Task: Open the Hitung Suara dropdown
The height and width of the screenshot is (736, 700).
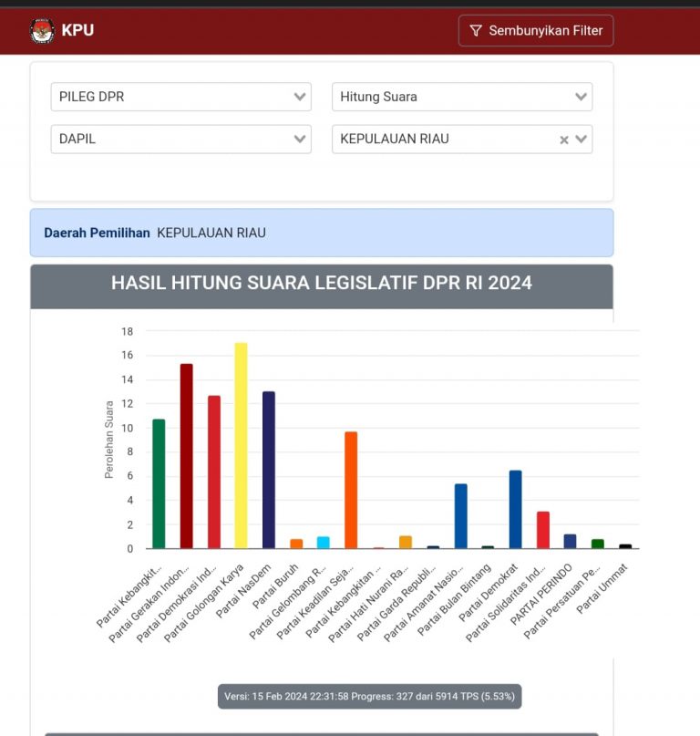Action: pyautogui.click(x=462, y=97)
